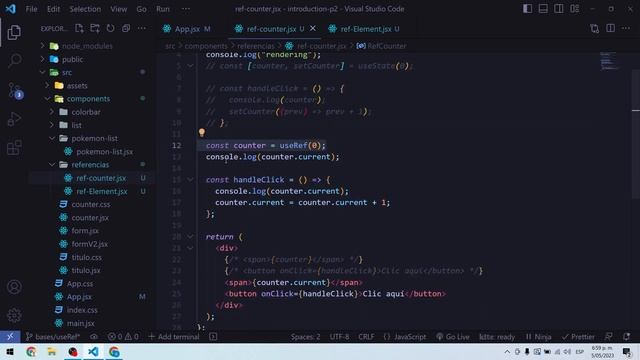The image size is (640, 360).
Task: Open notifications bell in status bar
Action: coord(626,337)
